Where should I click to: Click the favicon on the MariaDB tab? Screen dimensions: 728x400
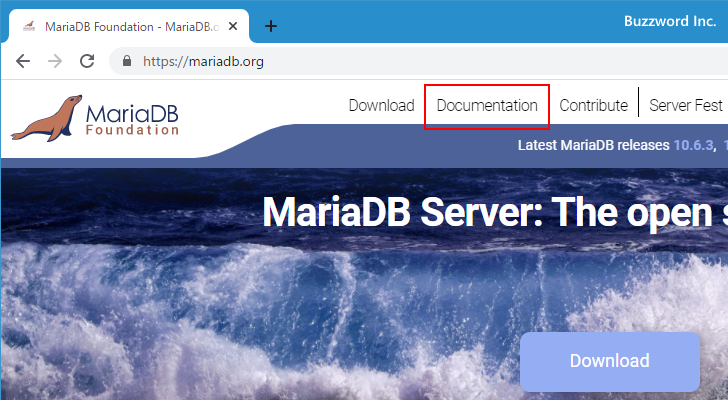click(x=28, y=26)
